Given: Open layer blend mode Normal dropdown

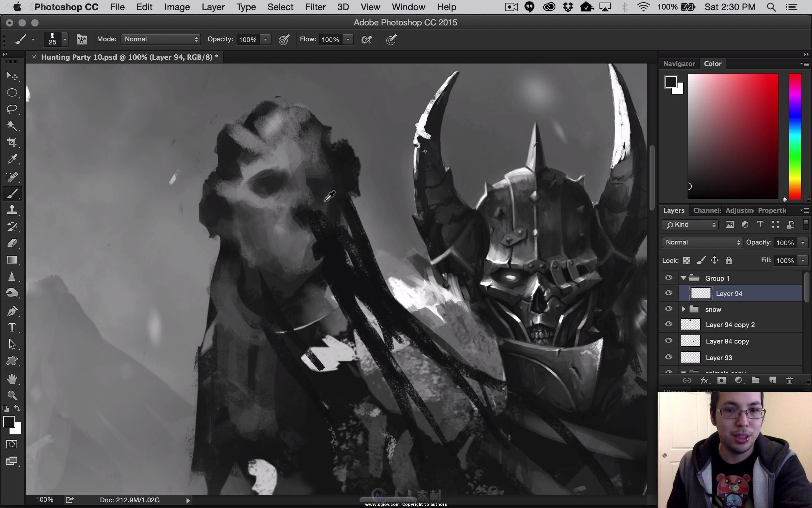Looking at the screenshot, I should coord(702,242).
